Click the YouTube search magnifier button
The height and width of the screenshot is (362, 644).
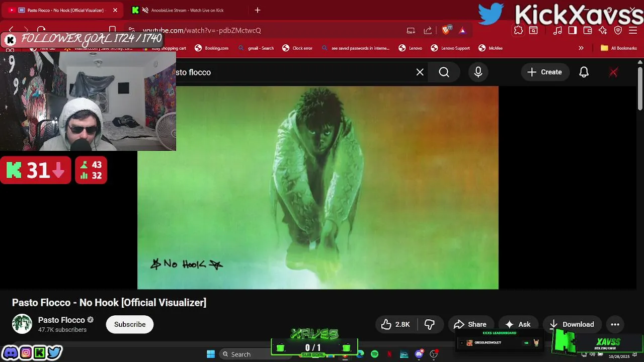[444, 72]
